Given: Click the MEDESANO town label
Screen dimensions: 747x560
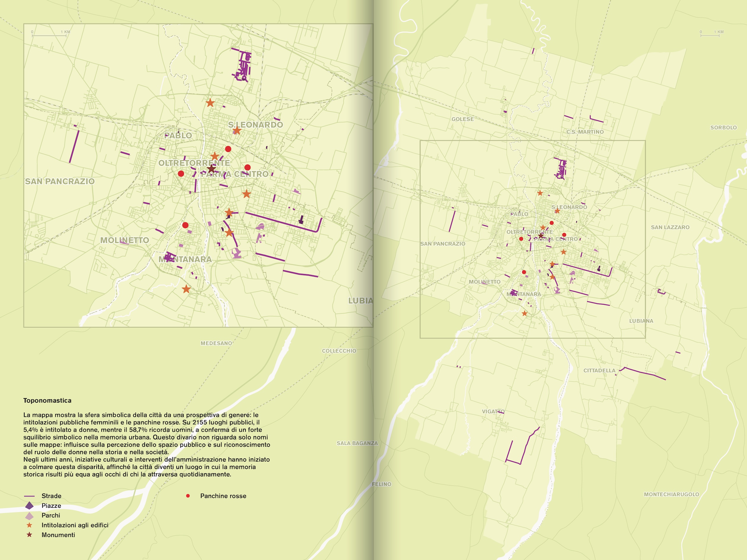Looking at the screenshot, I should 216,343.
